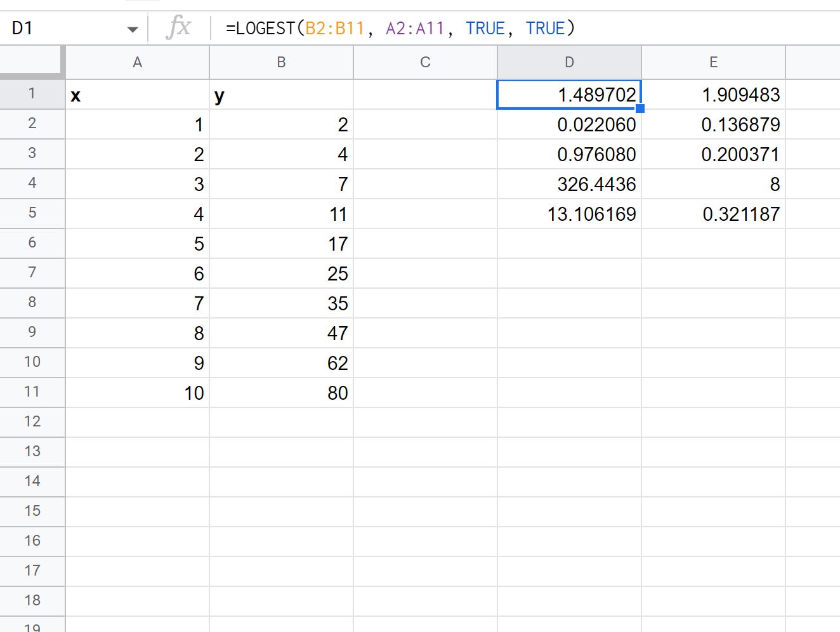The image size is (840, 632).
Task: Click the cell containing the y header
Action: click(281, 93)
